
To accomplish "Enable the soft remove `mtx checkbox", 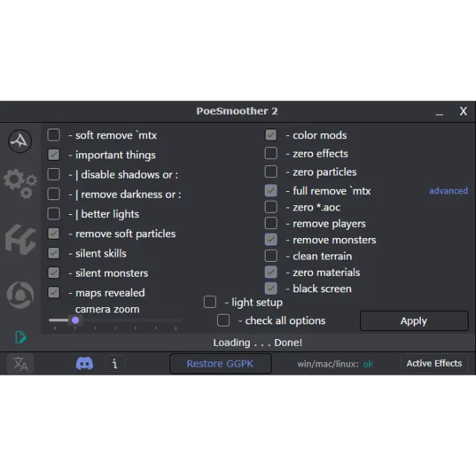I will 54,135.
